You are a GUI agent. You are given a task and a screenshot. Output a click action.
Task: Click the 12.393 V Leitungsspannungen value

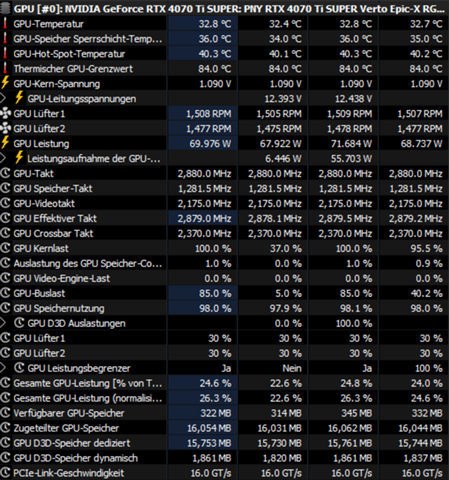coord(283,99)
